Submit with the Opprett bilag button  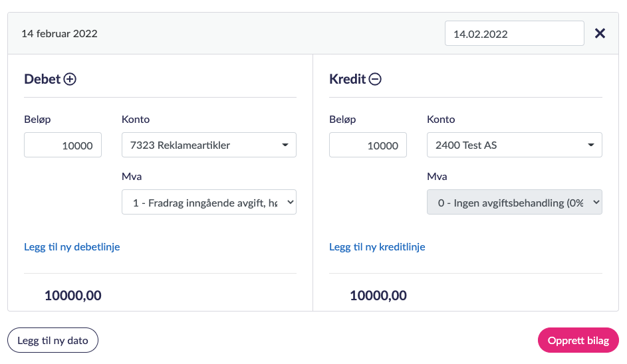(x=578, y=341)
